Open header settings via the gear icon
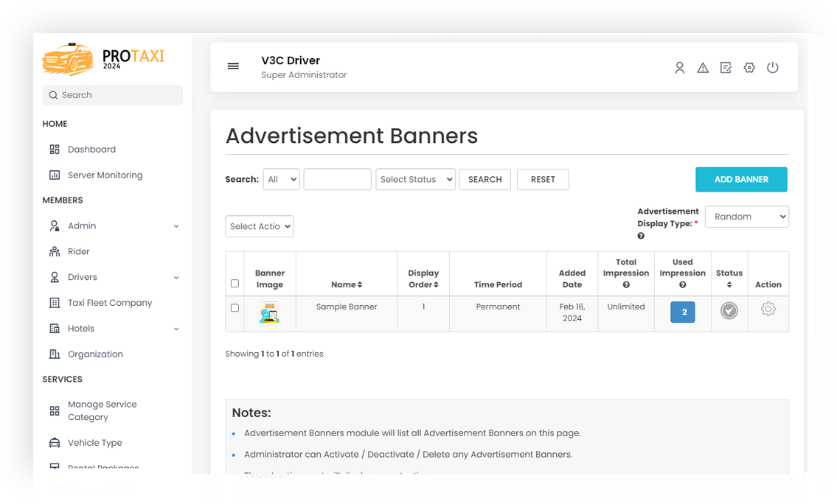 coord(749,67)
